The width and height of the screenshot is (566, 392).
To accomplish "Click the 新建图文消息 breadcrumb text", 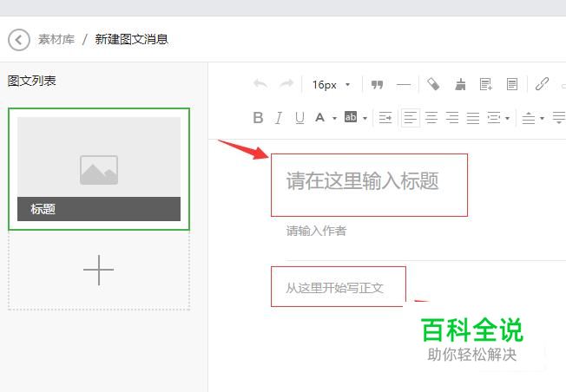I will tap(132, 39).
